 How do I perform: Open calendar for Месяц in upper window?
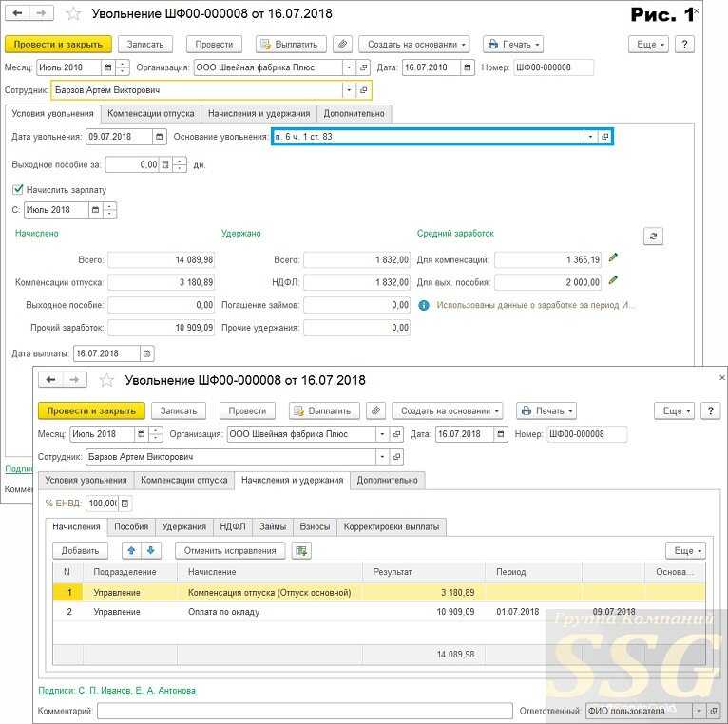click(108, 67)
